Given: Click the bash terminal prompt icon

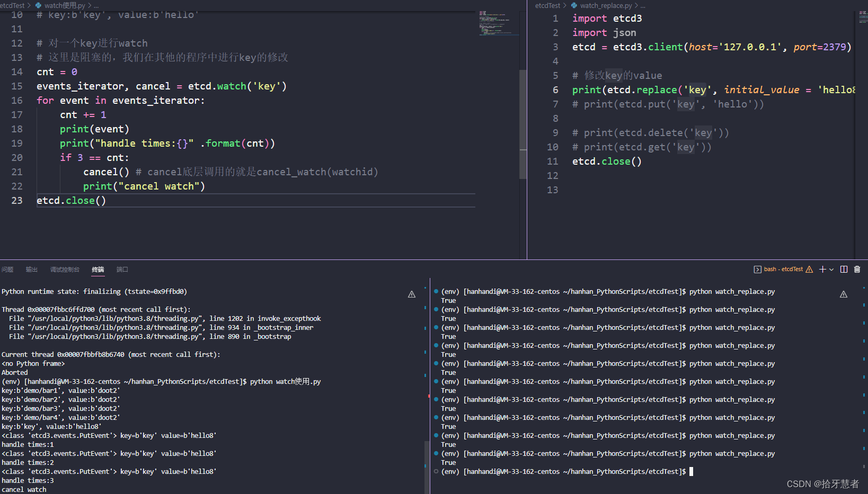Looking at the screenshot, I should [x=757, y=270].
